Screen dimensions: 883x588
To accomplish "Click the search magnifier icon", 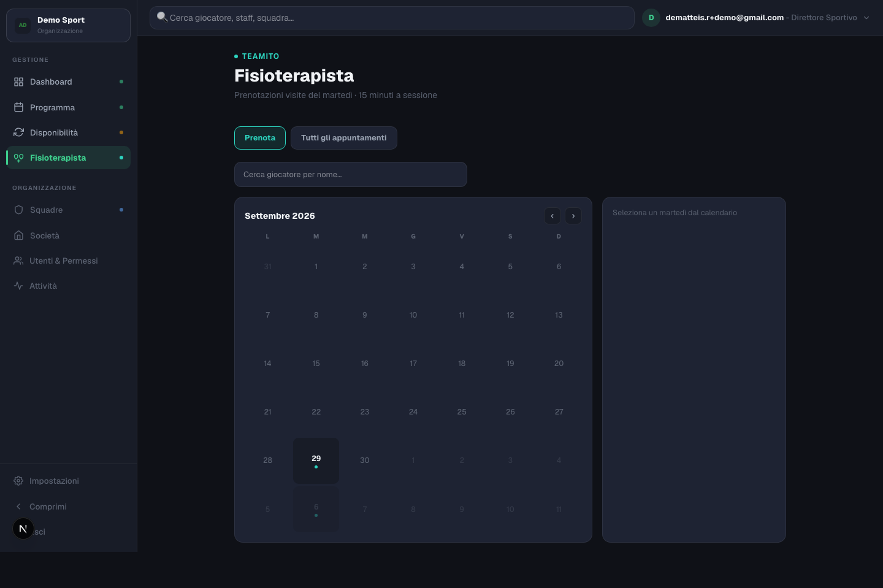I will (x=162, y=17).
